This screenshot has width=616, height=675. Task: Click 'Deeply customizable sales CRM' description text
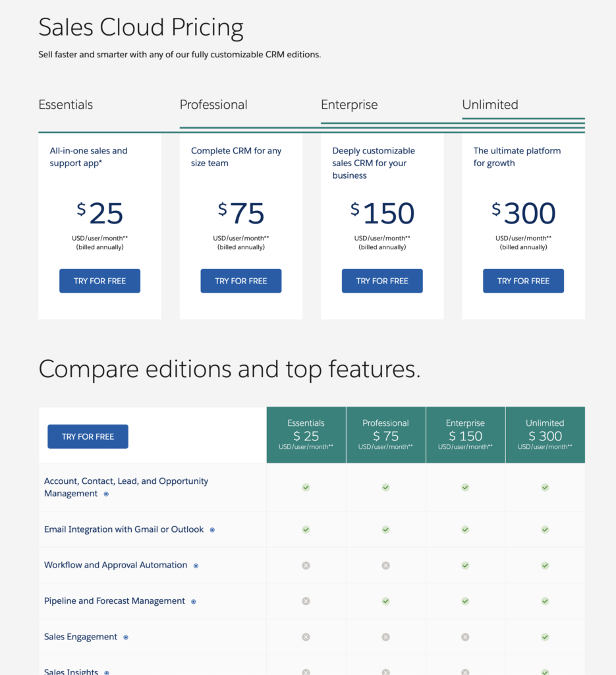[374, 163]
